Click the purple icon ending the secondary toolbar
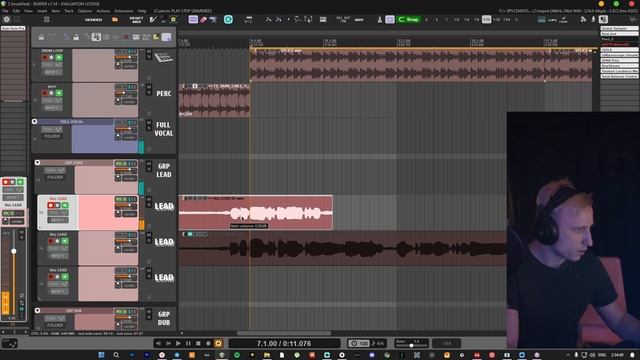Image resolution: width=640 pixels, height=360 pixels. coord(166,37)
